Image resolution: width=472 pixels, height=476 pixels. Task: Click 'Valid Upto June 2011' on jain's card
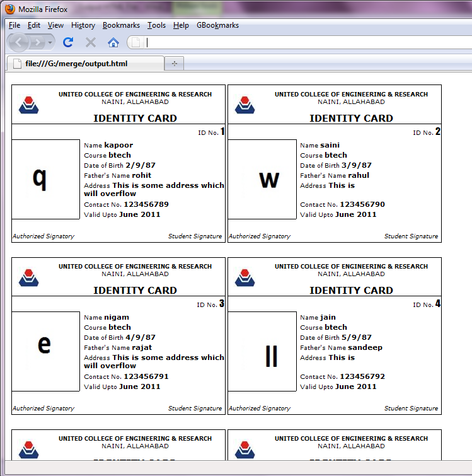click(x=338, y=386)
